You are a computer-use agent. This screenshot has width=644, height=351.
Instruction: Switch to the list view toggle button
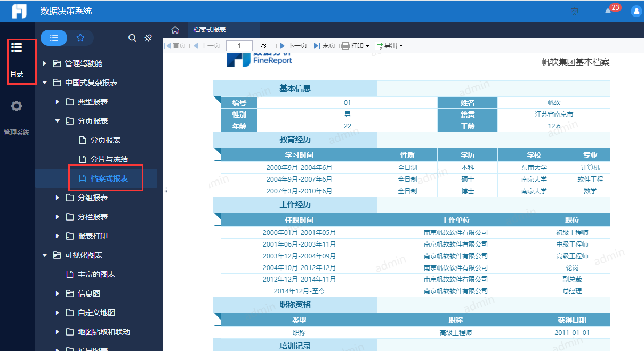[x=54, y=38]
